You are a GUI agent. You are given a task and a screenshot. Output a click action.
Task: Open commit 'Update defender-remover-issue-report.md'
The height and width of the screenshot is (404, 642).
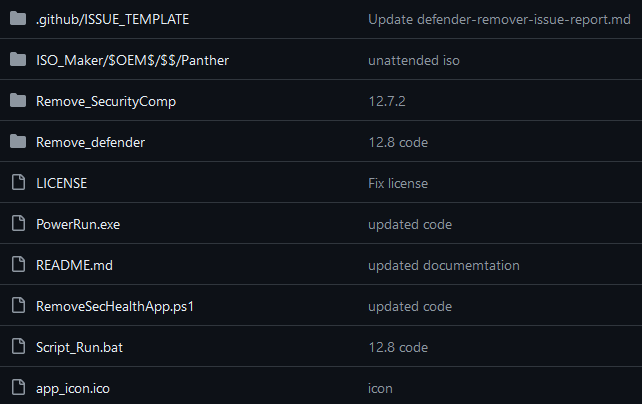click(x=499, y=19)
